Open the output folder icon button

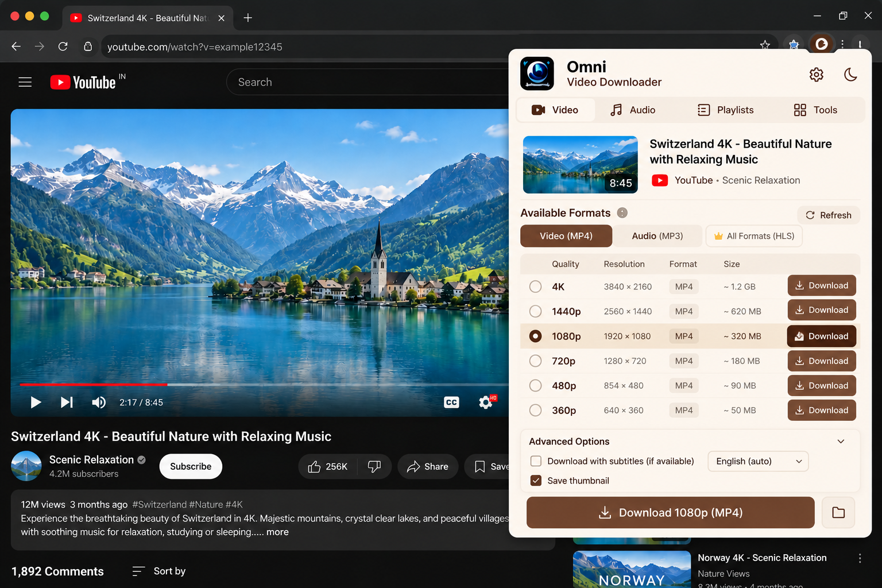[x=838, y=512]
